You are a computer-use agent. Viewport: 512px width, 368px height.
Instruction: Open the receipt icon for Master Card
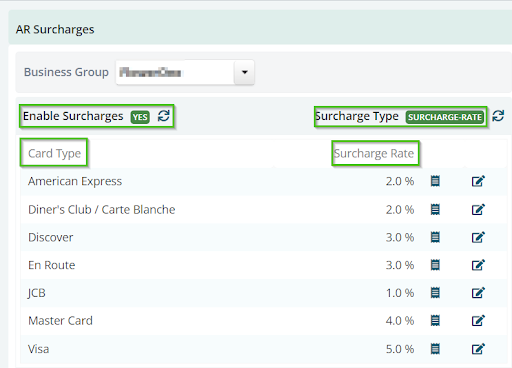click(435, 320)
